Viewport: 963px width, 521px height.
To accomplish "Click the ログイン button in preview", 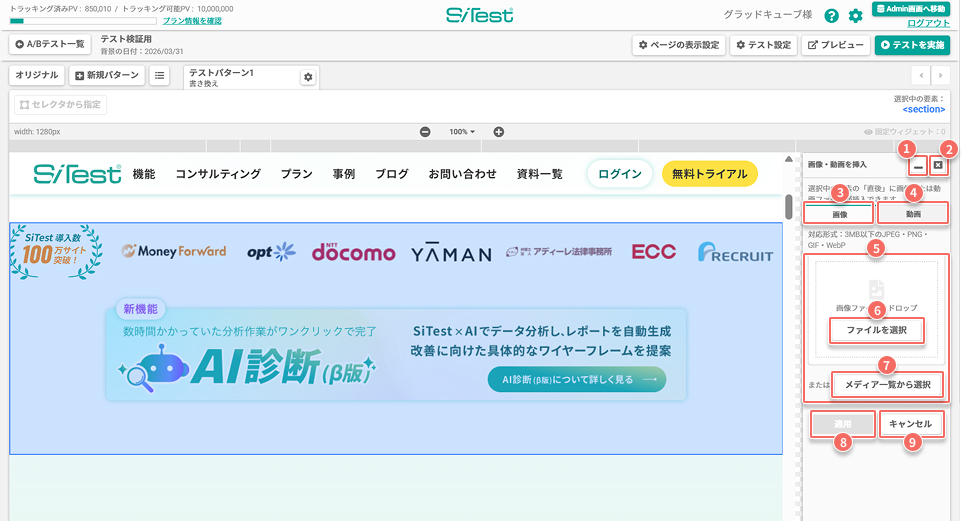I will tap(620, 174).
